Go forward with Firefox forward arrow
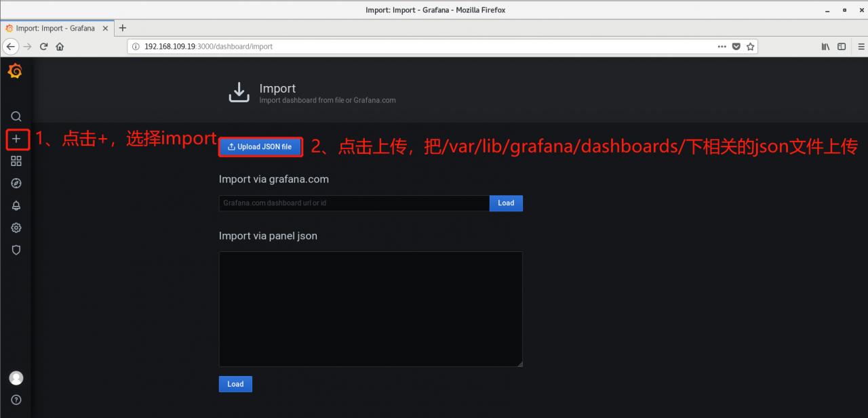This screenshot has height=418, width=868. point(27,47)
